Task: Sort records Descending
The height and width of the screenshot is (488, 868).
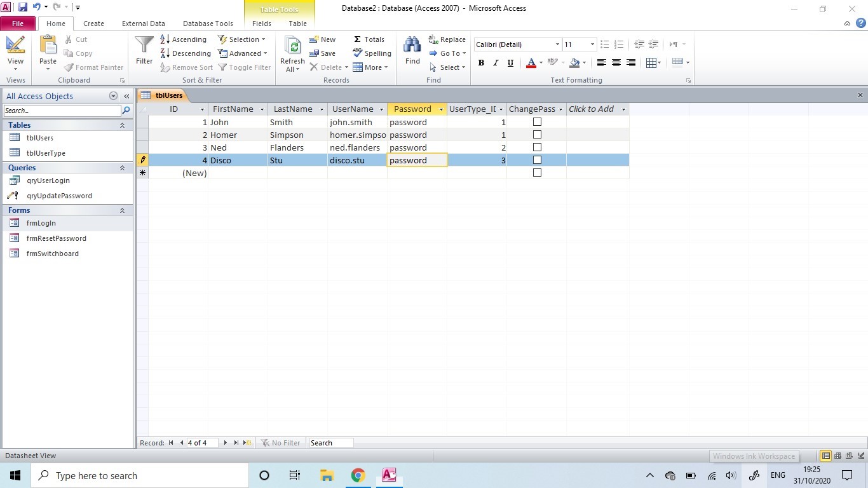Action: 186,53
